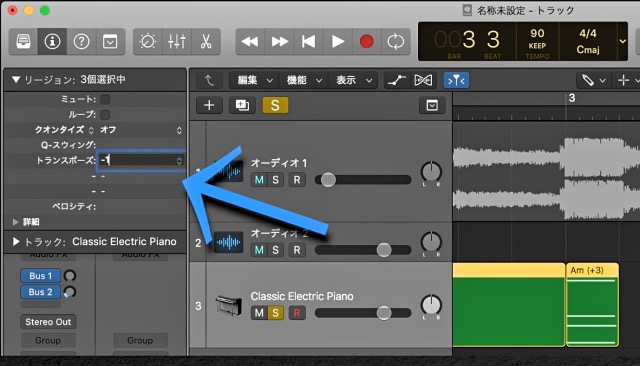
Task: Click the オーディオ 2 track waveform icon
Action: tap(229, 242)
